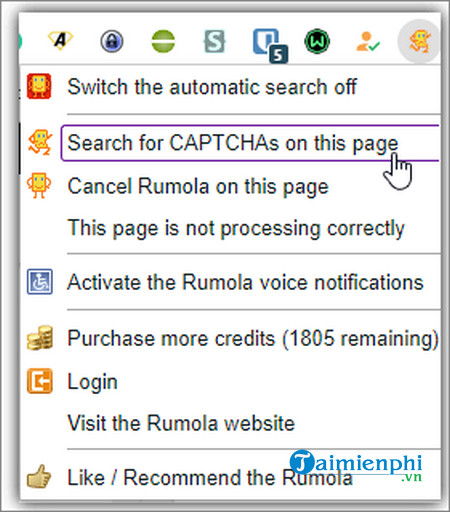
Task: Click the red Rumola icon beside automatic search
Action: pos(39,86)
